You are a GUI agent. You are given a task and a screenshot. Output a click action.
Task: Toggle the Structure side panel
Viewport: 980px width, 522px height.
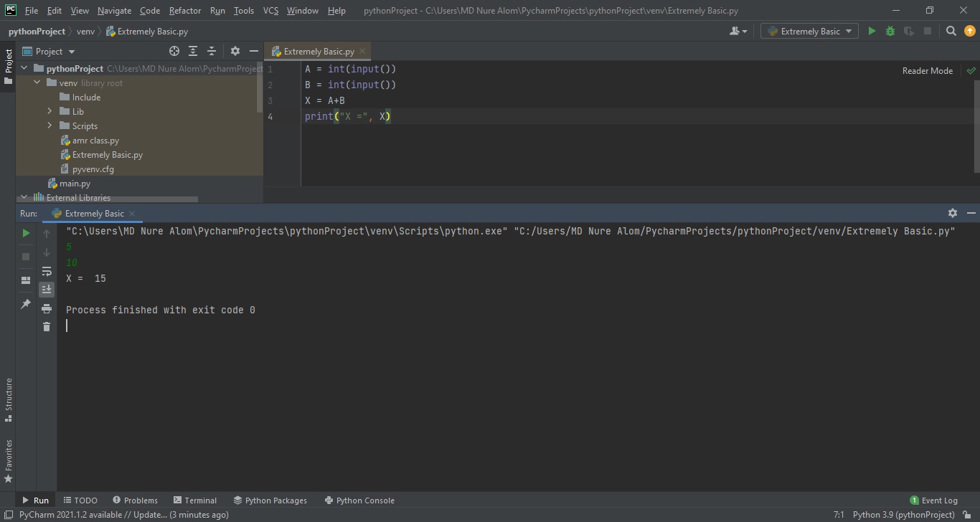8,400
